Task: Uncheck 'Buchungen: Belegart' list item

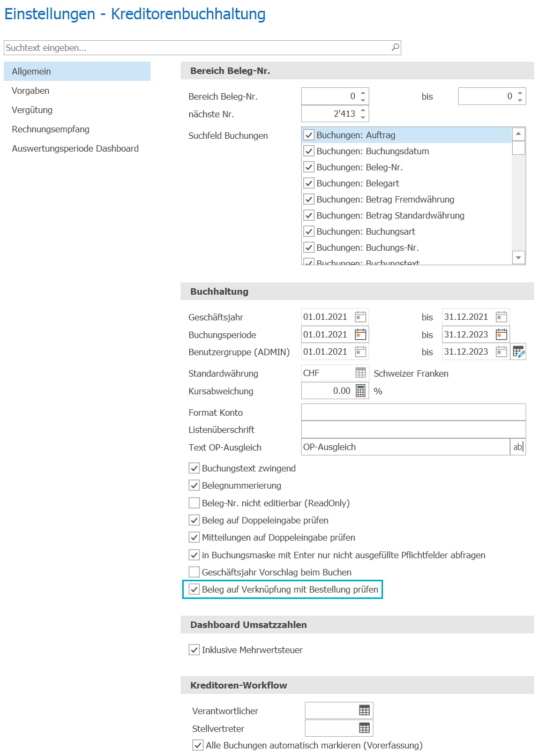Action: tap(309, 183)
